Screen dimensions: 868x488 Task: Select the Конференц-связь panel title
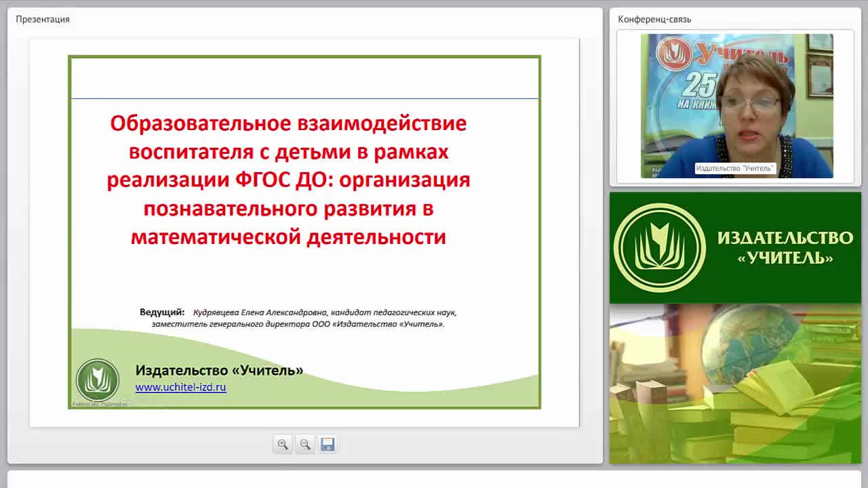tap(654, 19)
